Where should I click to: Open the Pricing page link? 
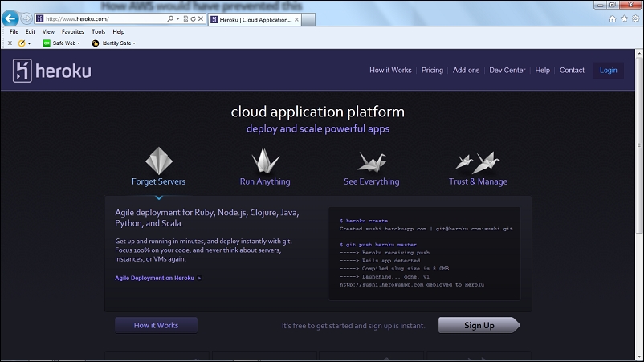pos(432,70)
